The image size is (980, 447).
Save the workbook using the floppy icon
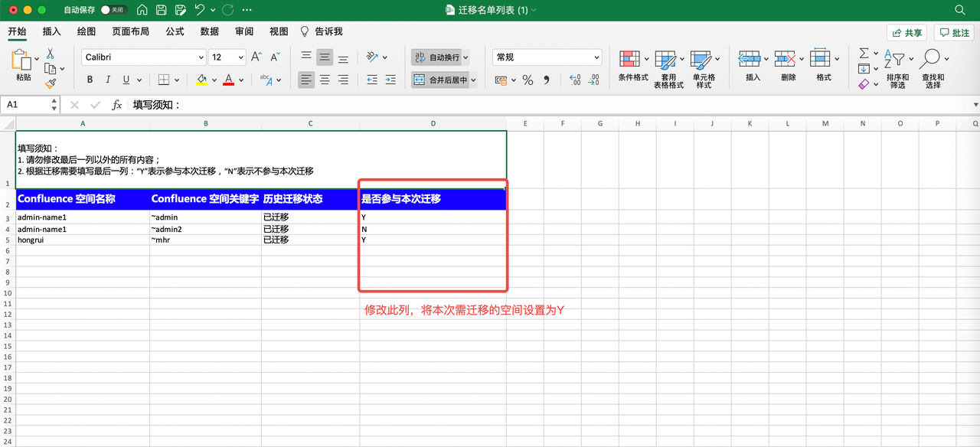point(162,10)
